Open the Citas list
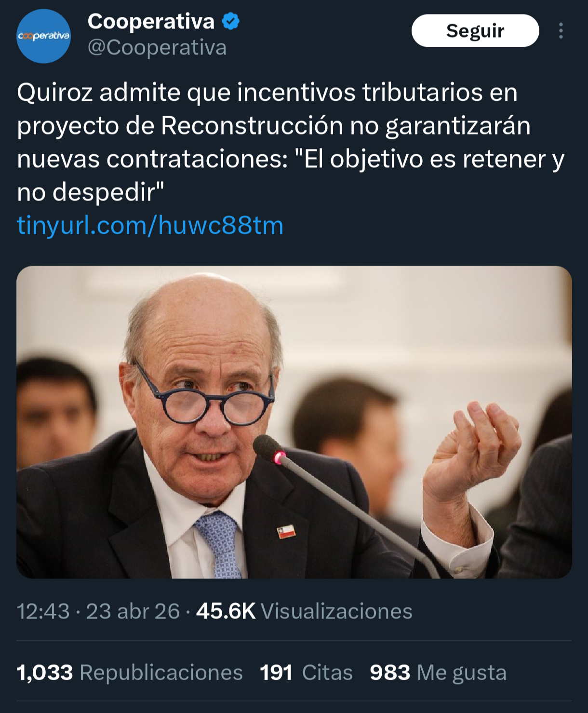Image resolution: width=588 pixels, height=713 pixels. pyautogui.click(x=327, y=673)
